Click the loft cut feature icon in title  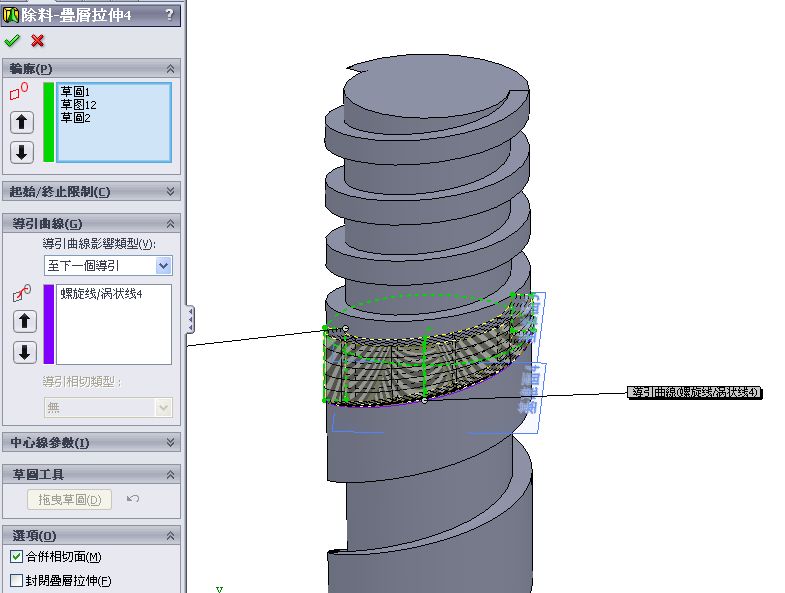(11, 15)
